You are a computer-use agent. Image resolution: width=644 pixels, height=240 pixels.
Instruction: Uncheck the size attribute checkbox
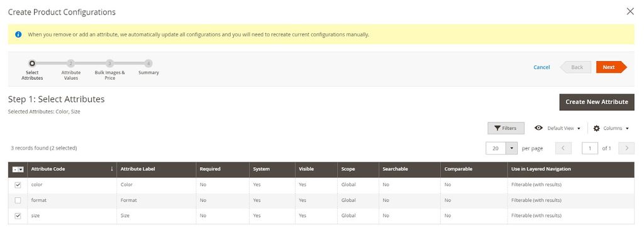18,215
